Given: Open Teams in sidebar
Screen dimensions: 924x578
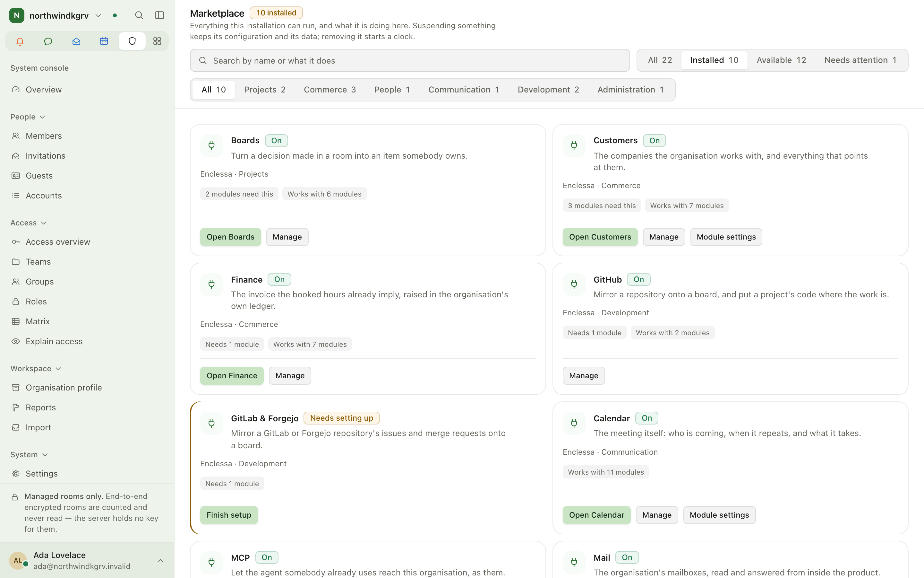Looking at the screenshot, I should [x=87, y=261].
